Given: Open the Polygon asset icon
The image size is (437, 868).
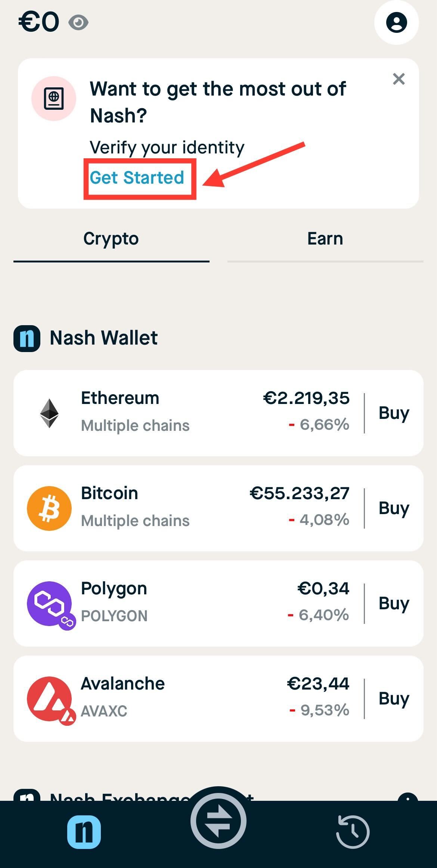Looking at the screenshot, I should coord(50,604).
